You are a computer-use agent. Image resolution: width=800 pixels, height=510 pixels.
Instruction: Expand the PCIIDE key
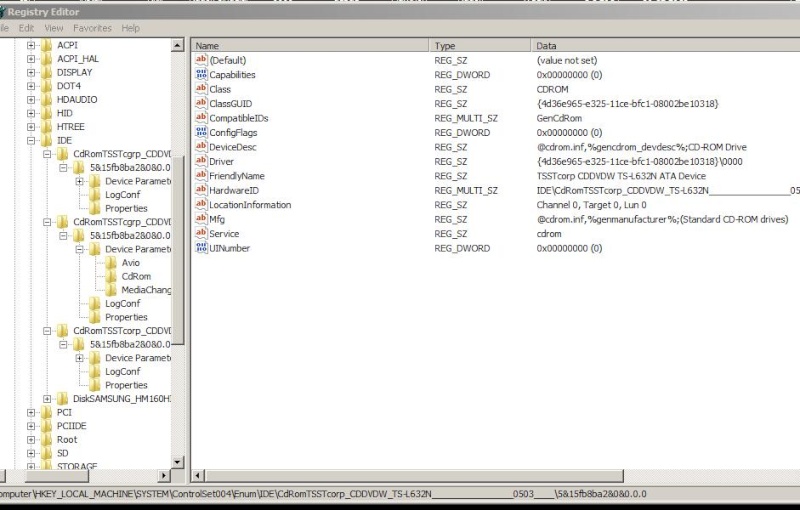[x=31, y=426]
